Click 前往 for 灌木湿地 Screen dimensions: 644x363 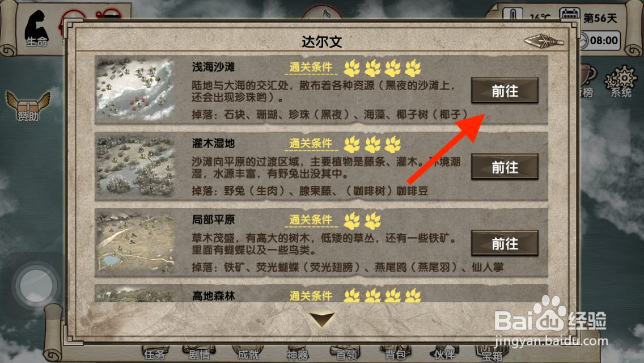(505, 167)
